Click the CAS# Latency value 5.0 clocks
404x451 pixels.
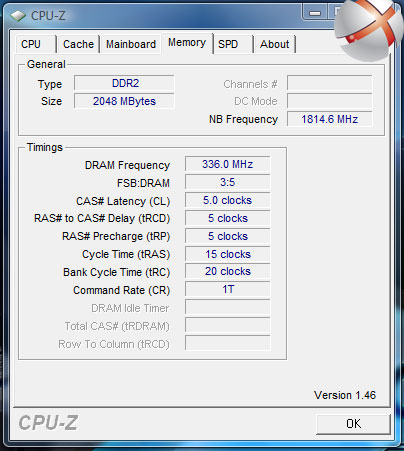227,200
